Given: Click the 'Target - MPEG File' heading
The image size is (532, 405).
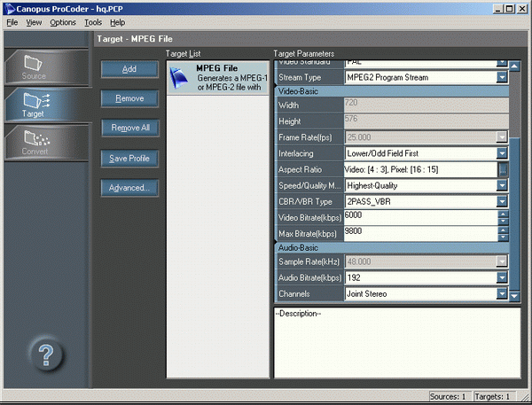Looking at the screenshot, I should click(135, 39).
